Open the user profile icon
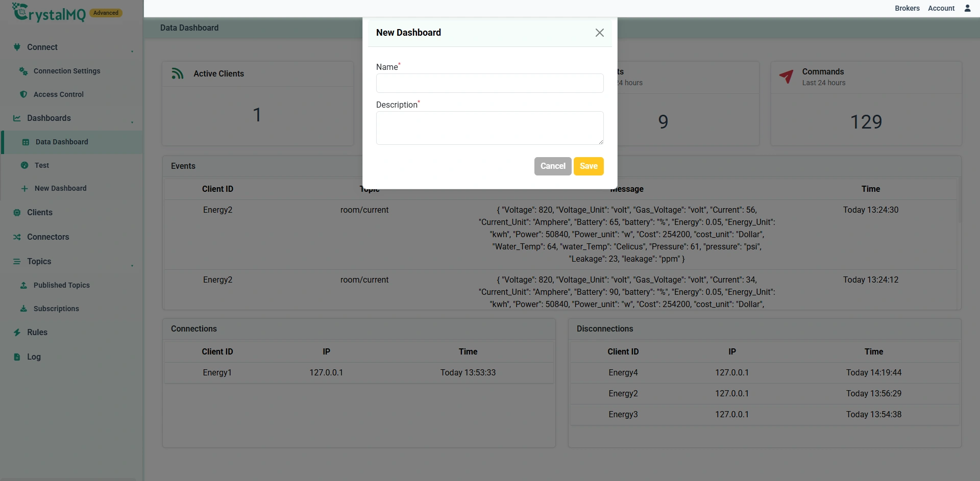Screen dimensions: 980x481 967,8
